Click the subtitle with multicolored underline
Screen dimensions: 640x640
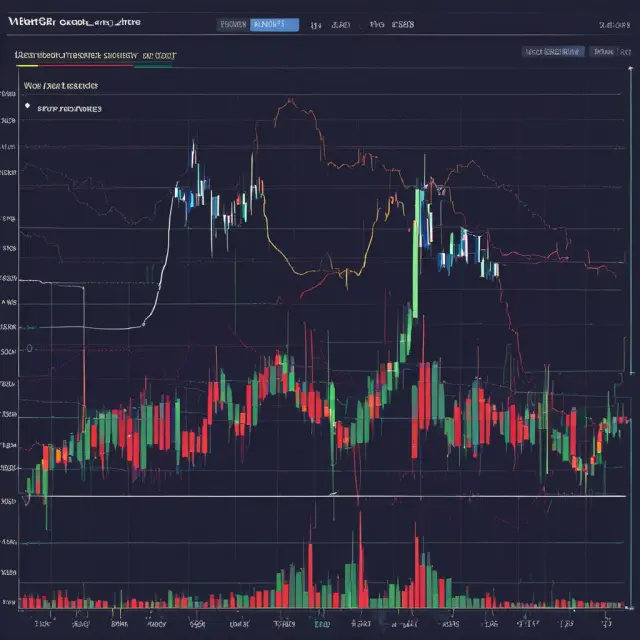click(95, 55)
